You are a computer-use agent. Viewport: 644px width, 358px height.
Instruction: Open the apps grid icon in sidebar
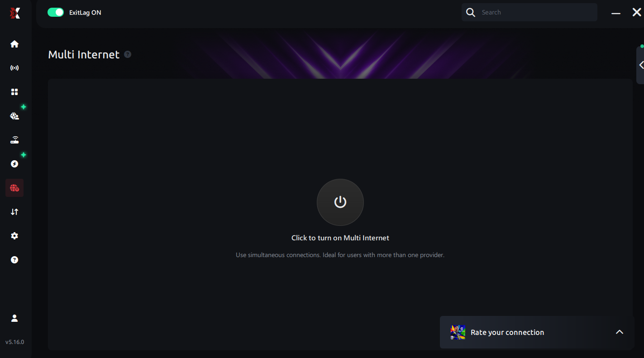14,92
